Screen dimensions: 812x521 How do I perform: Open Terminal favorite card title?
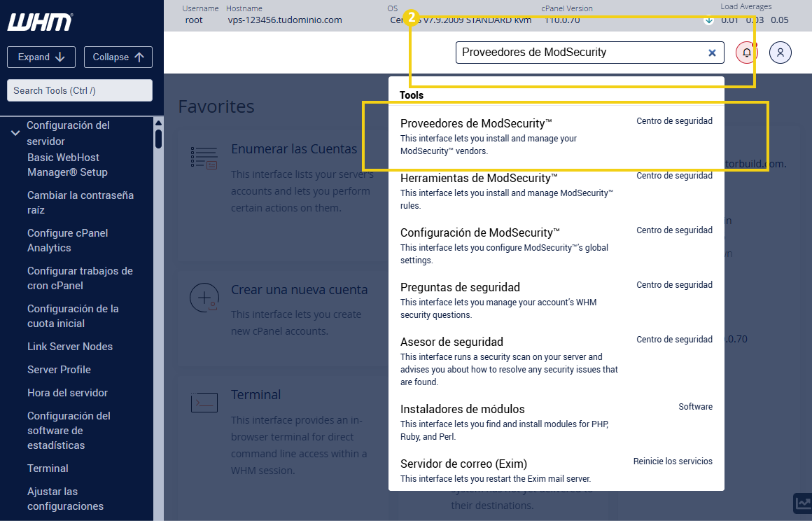tap(255, 395)
